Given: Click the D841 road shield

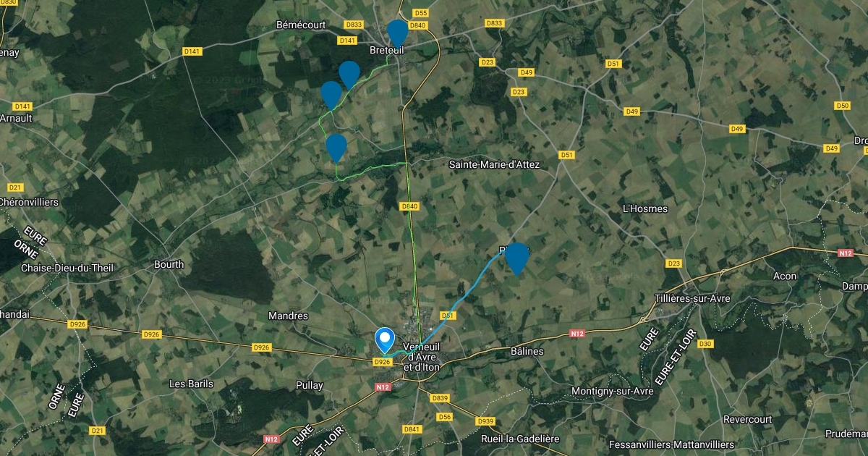Looking at the screenshot, I should [412, 429].
